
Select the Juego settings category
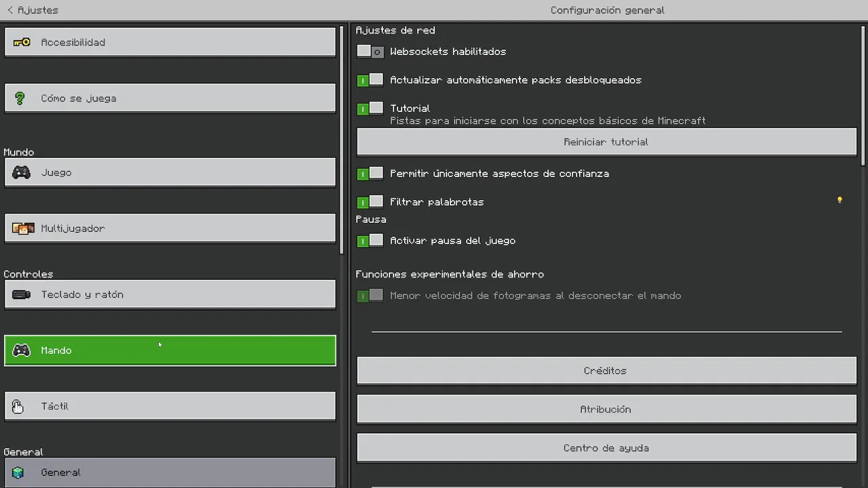pos(170,173)
